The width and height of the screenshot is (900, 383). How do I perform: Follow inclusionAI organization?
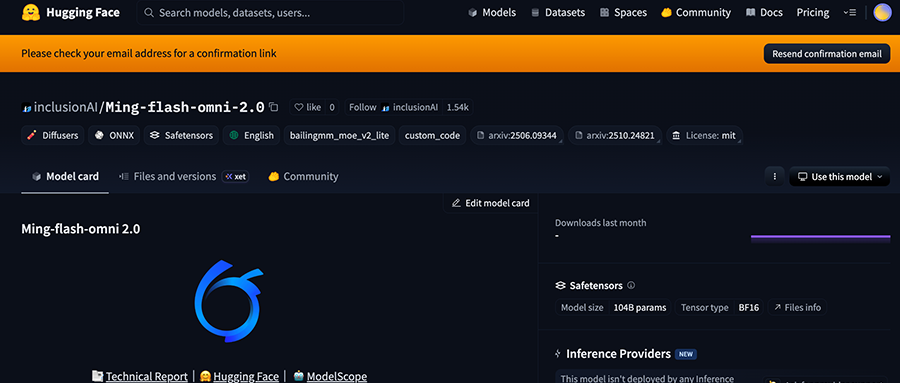point(393,107)
